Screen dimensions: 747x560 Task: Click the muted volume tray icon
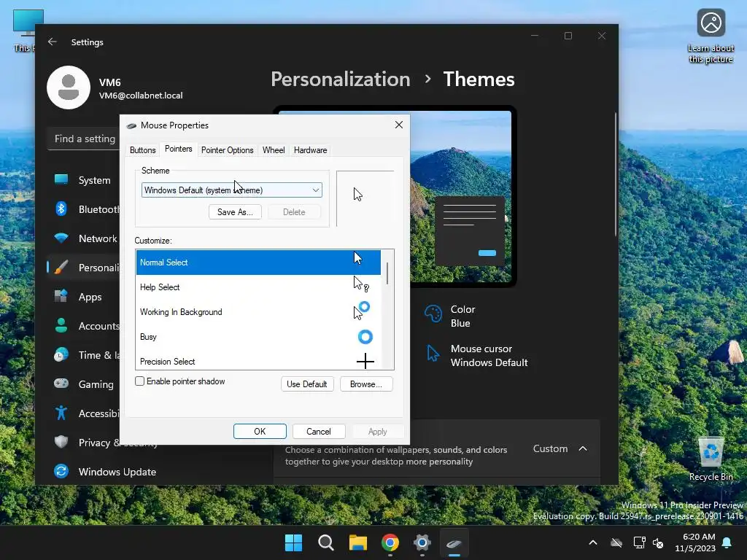pyautogui.click(x=658, y=542)
